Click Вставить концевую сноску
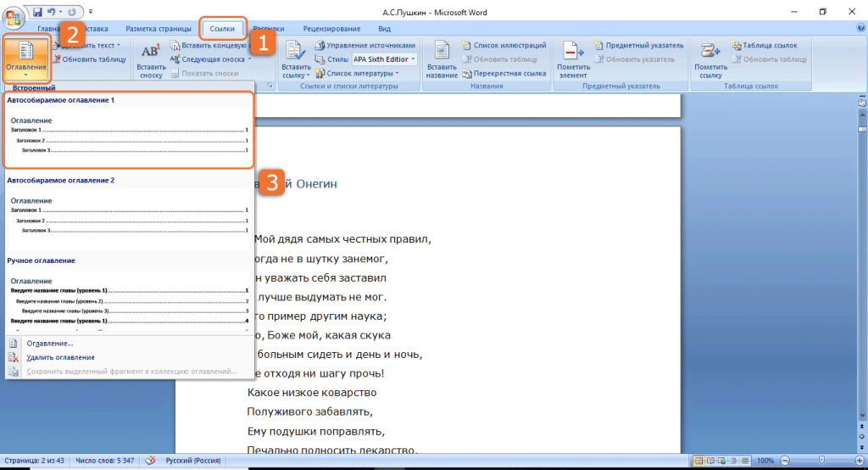The height and width of the screenshot is (470, 868). 209,46
